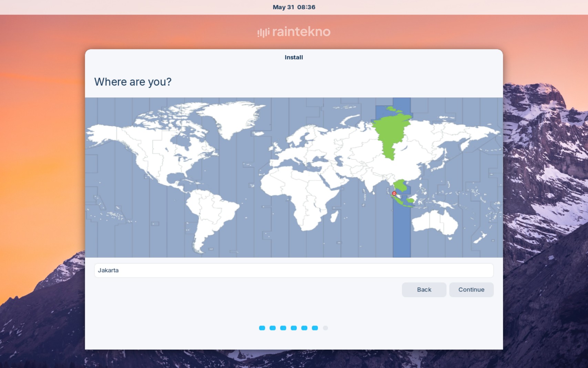Select the last gray progress dot
The image size is (588, 368).
325,328
